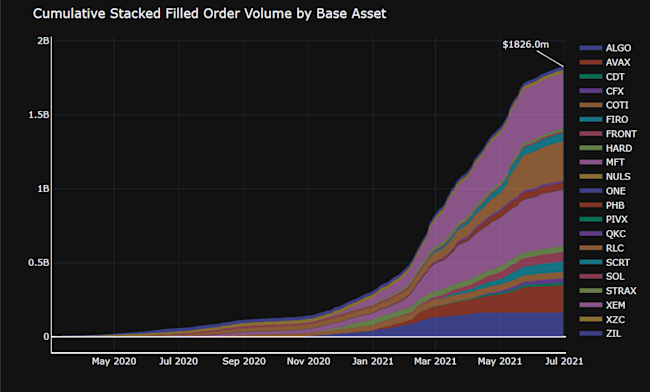This screenshot has height=392, width=650.
Task: Toggle the AVAX series in legend
Action: pos(605,63)
